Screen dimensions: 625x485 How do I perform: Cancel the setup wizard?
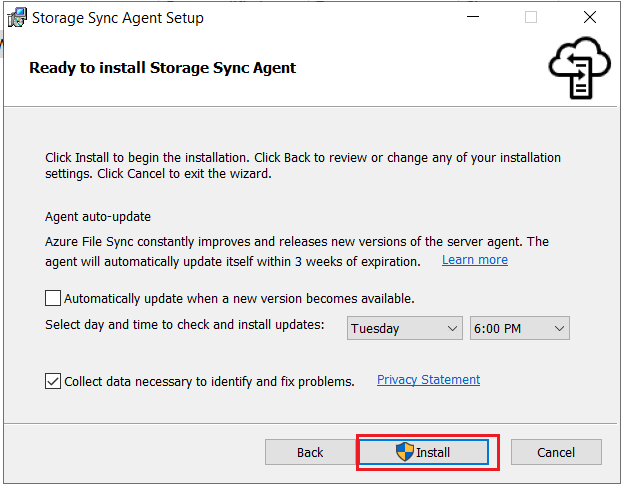(x=556, y=452)
